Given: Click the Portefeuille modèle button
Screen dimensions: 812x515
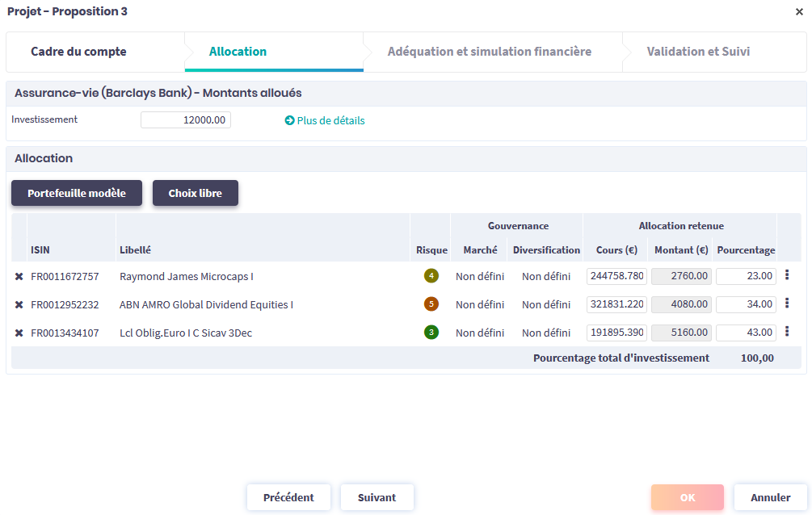Looking at the screenshot, I should coord(77,194).
